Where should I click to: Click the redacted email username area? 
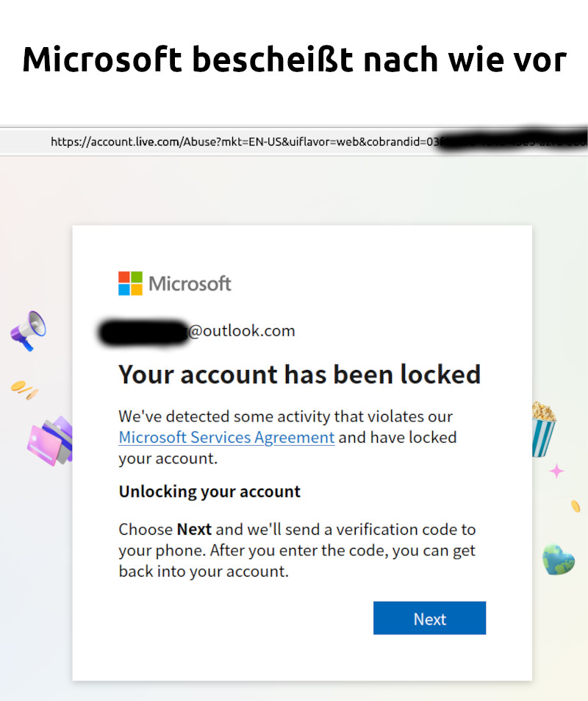(143, 332)
